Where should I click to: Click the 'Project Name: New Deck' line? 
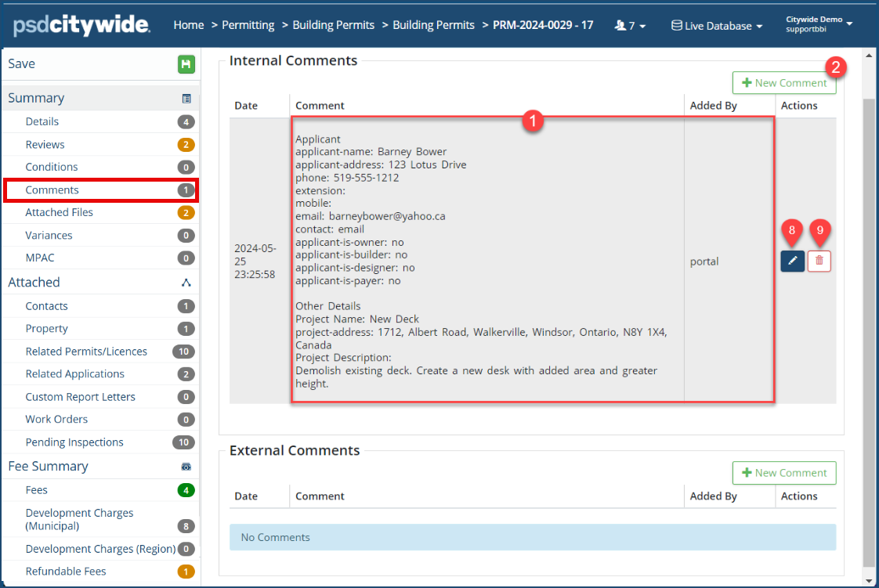[357, 319]
